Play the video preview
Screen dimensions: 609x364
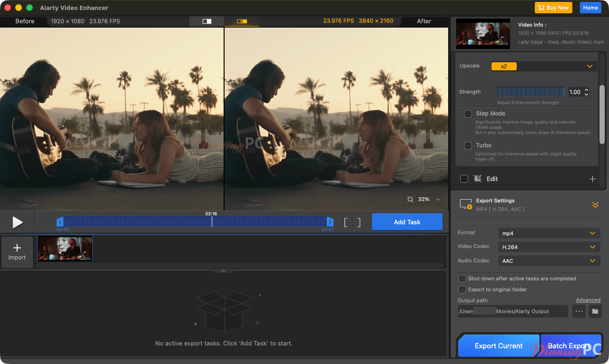click(18, 222)
